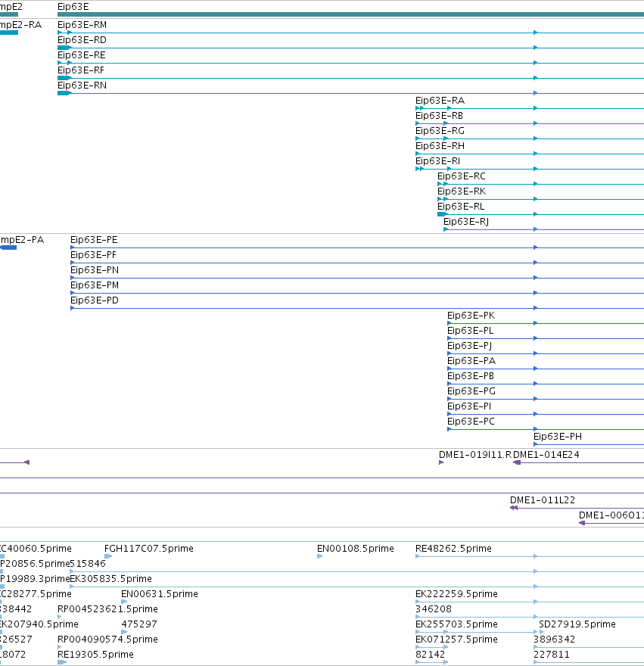The width and height of the screenshot is (644, 666).
Task: Open the EN00631.5prime EST label
Action: point(160,594)
